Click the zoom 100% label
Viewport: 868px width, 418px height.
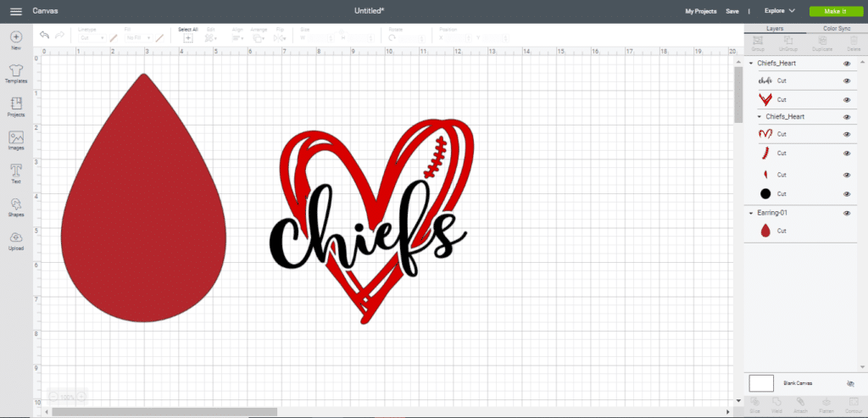67,397
